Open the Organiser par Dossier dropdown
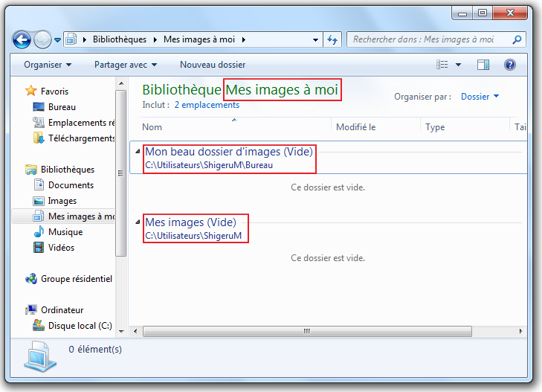This screenshot has height=392, width=542. click(480, 97)
